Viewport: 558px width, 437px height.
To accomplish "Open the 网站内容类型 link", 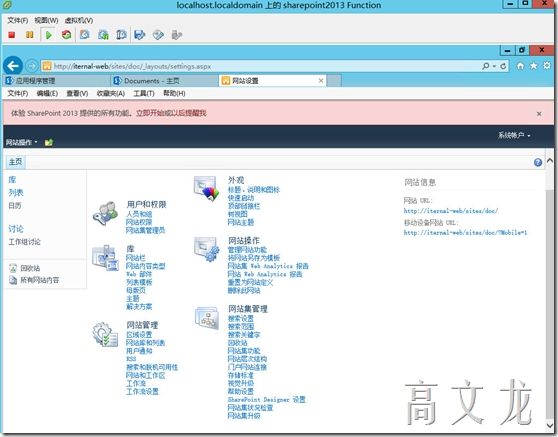I will 146,266.
